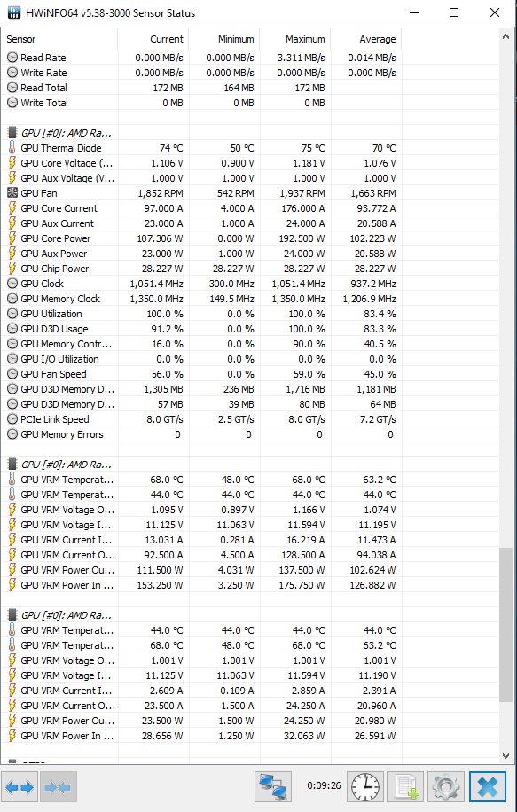Screen dimensions: 517x812
Task: Click the 7.2 GT/s average value
Action: pyautogui.click(x=378, y=419)
